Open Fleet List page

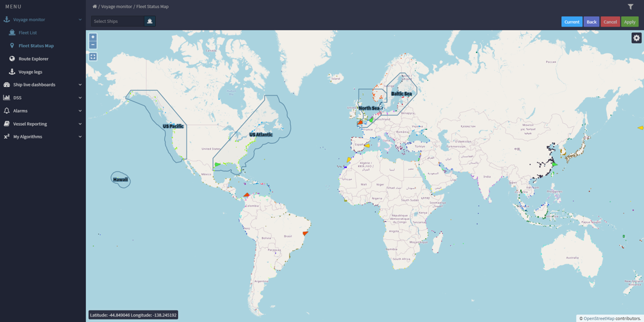point(27,33)
